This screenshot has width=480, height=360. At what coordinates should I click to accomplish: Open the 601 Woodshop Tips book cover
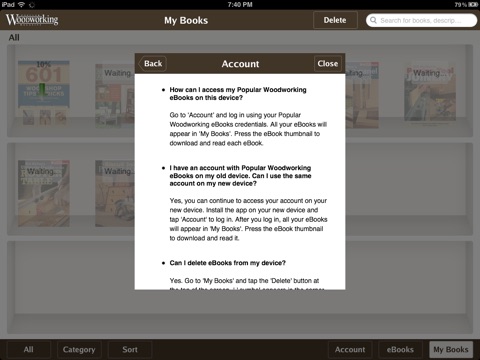click(44, 93)
